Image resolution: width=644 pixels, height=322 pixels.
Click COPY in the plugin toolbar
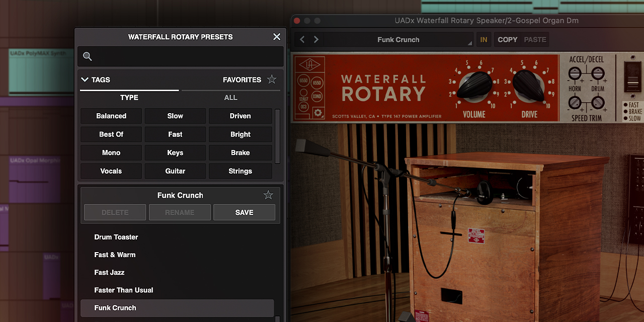click(x=507, y=40)
